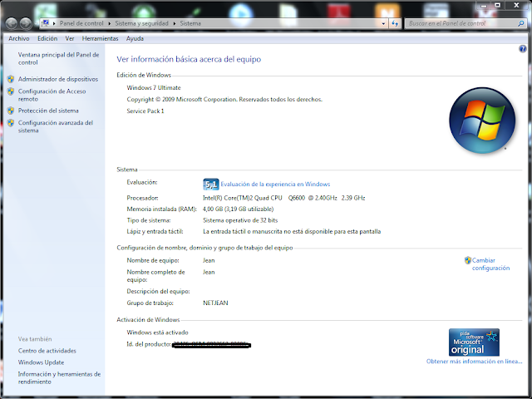Open the Archivo menu
The height and width of the screenshot is (399, 532).
19,39
